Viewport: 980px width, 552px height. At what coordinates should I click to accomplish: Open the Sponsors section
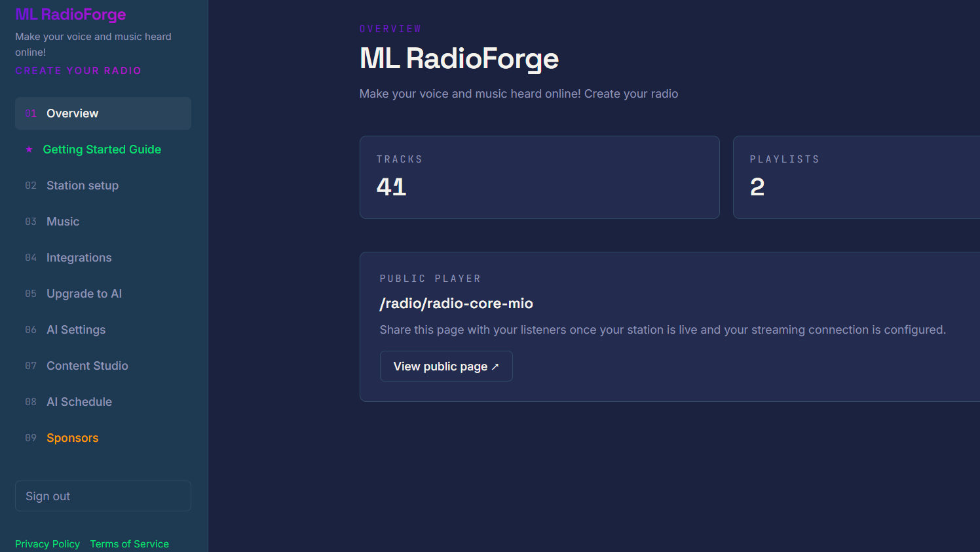[103, 438]
